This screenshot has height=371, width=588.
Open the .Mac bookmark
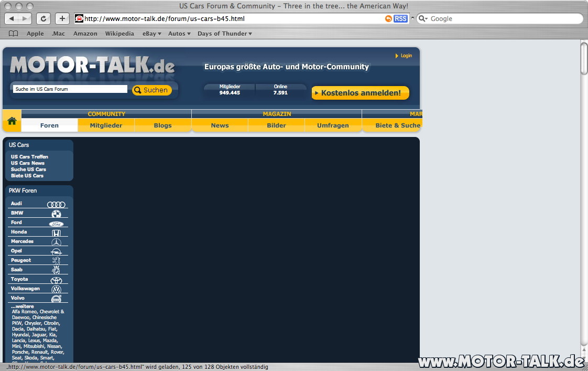tap(58, 34)
